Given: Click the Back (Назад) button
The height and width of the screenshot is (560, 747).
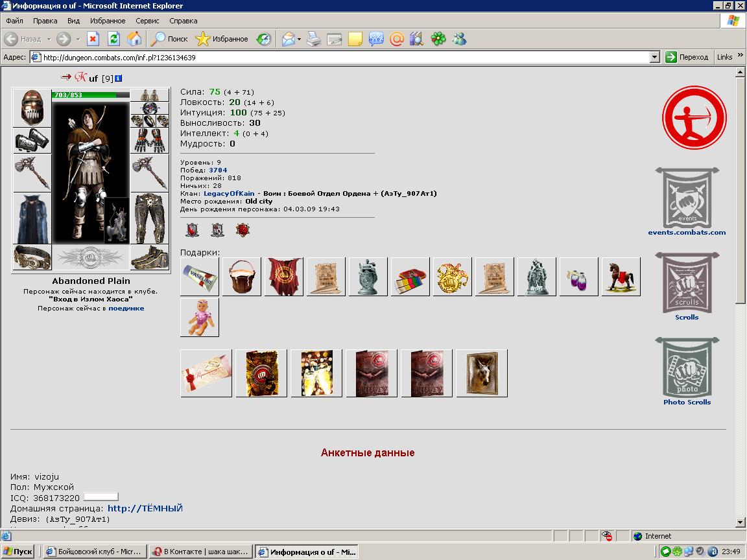Looking at the screenshot, I should pyautogui.click(x=23, y=39).
